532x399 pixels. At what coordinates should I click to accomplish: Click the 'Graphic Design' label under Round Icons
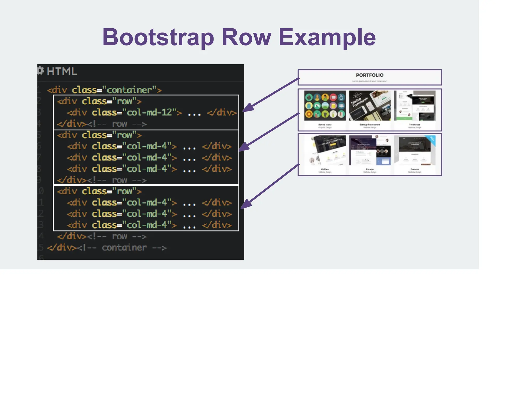(325, 128)
